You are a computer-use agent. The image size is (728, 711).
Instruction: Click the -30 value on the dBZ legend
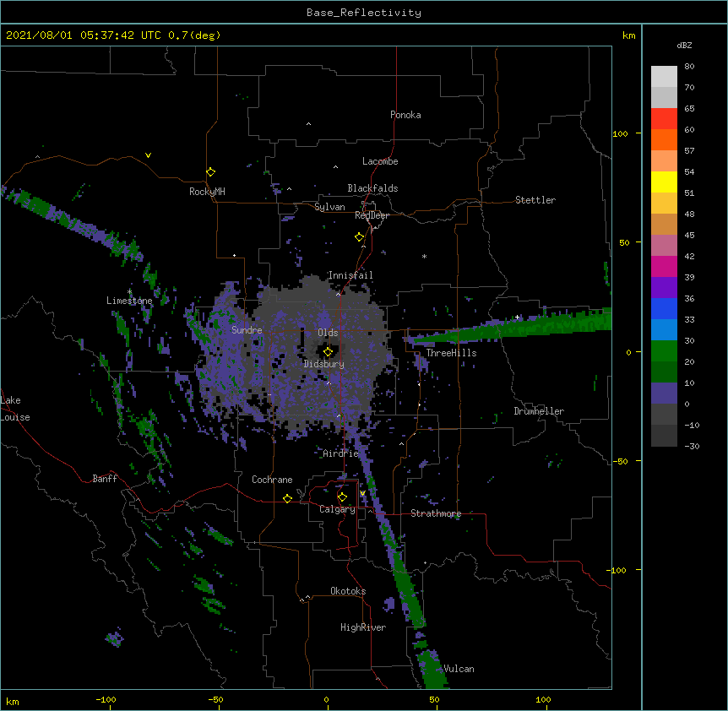click(692, 447)
